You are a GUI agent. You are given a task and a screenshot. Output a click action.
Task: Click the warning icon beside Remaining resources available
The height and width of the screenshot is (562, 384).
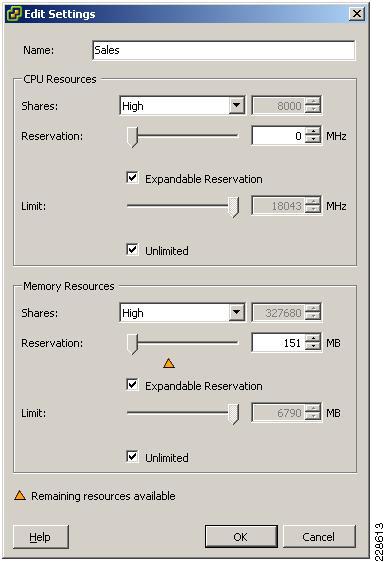[20, 495]
